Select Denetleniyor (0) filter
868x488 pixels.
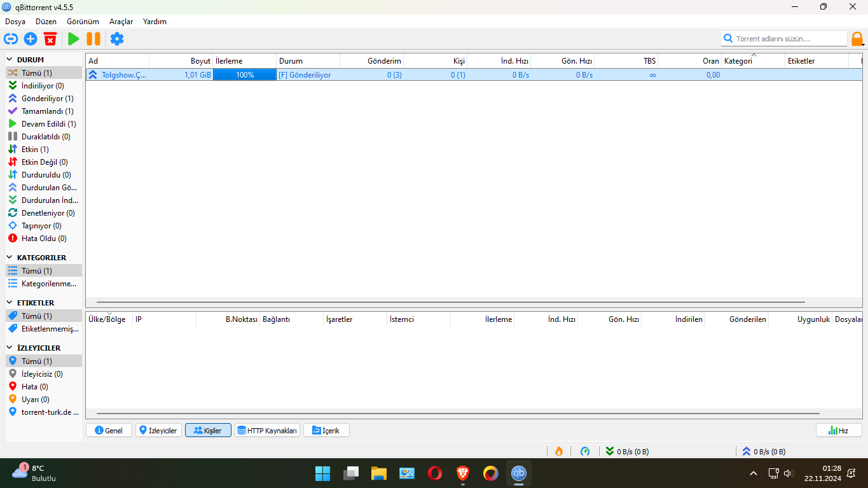coord(44,213)
